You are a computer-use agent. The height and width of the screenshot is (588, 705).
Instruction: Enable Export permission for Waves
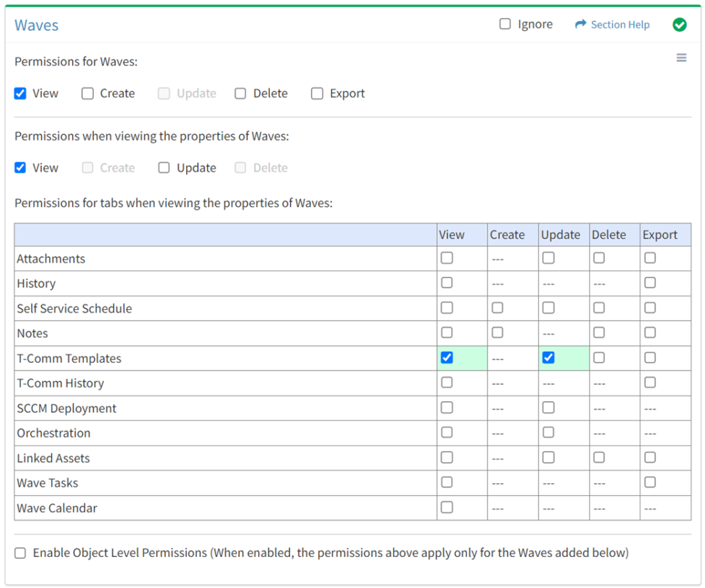point(317,94)
